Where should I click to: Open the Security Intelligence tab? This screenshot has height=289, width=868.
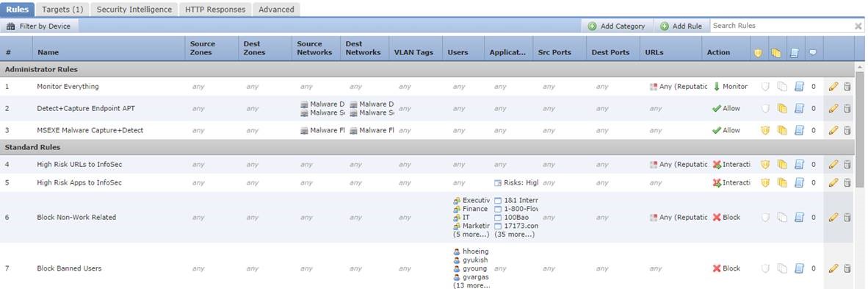pos(134,10)
